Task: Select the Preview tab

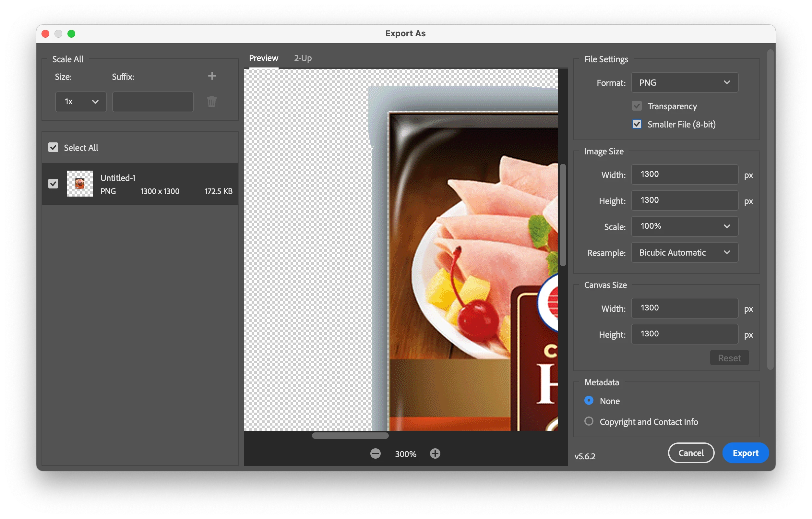Action: [x=263, y=58]
